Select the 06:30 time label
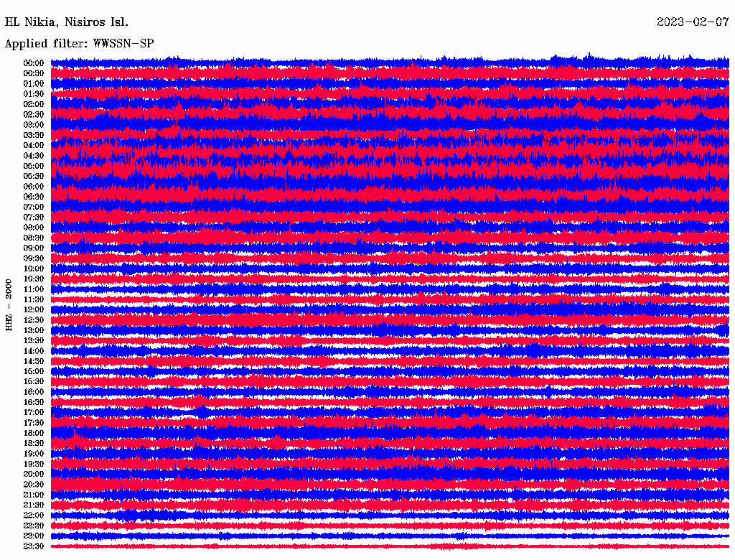735x560 pixels. tap(34, 197)
